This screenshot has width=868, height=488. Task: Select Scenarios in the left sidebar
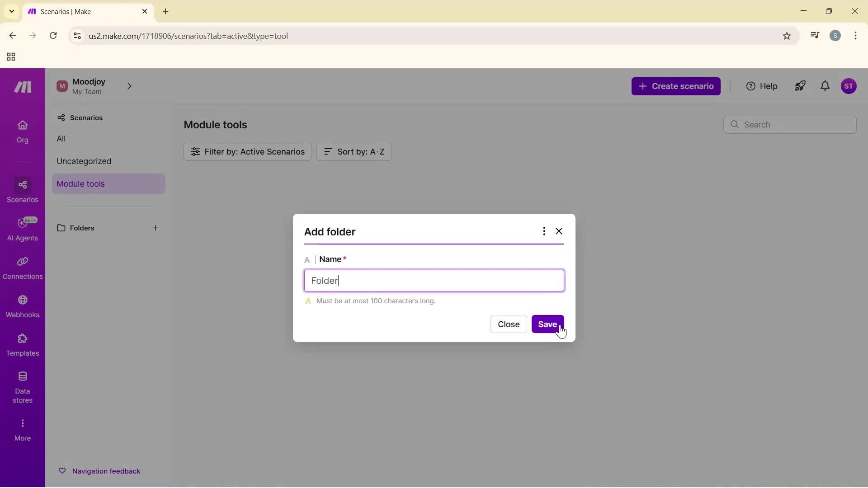(22, 191)
